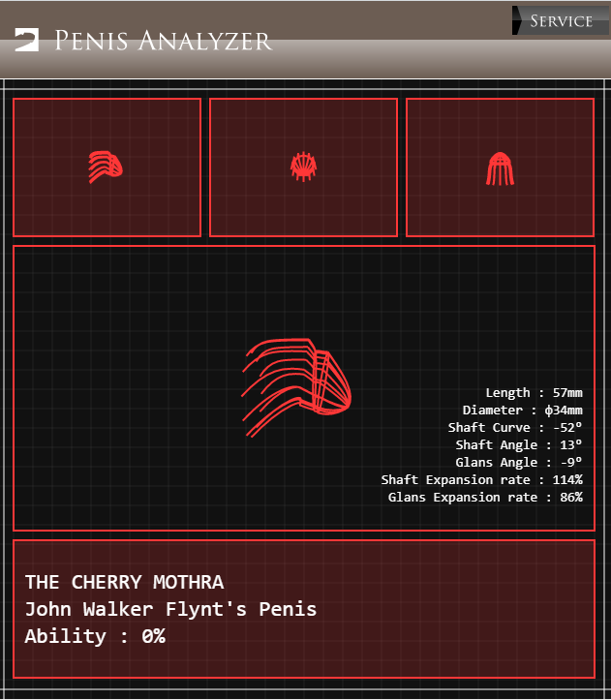Select the side view wireframe thumbnail
611x700 pixels.
tap(107, 167)
